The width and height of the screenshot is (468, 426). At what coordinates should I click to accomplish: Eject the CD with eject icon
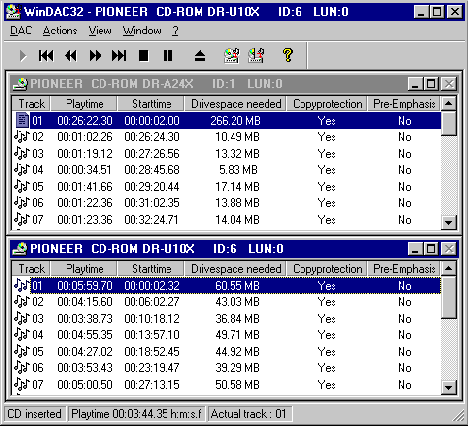[200, 56]
